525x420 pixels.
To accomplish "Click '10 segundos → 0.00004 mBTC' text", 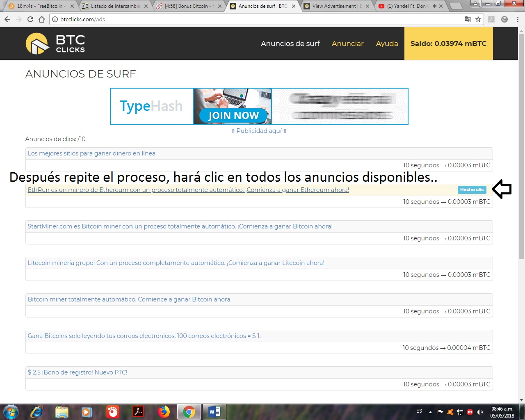I will click(446, 348).
